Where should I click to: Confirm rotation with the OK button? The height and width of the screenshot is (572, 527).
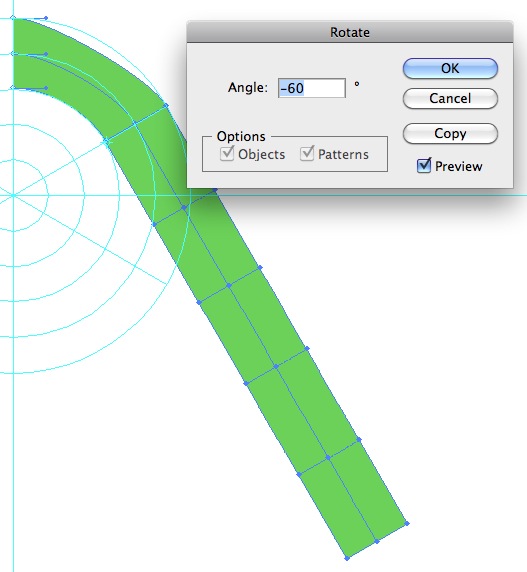[x=450, y=69]
